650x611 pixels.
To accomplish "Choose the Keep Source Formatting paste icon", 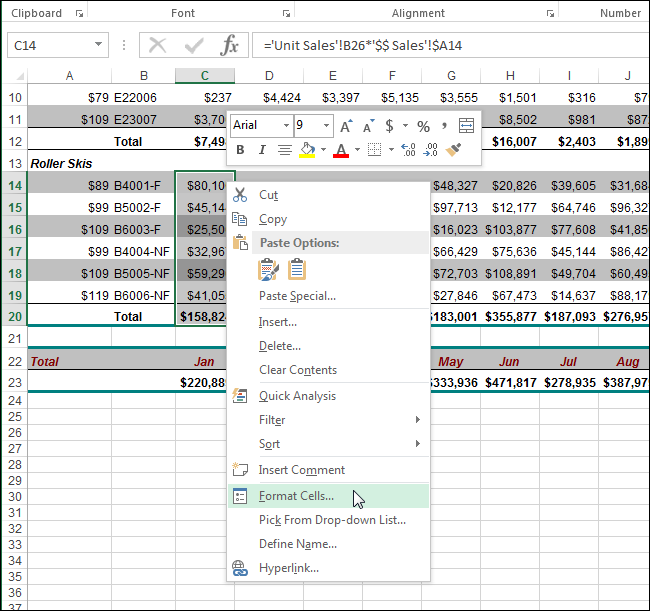I will click(268, 268).
